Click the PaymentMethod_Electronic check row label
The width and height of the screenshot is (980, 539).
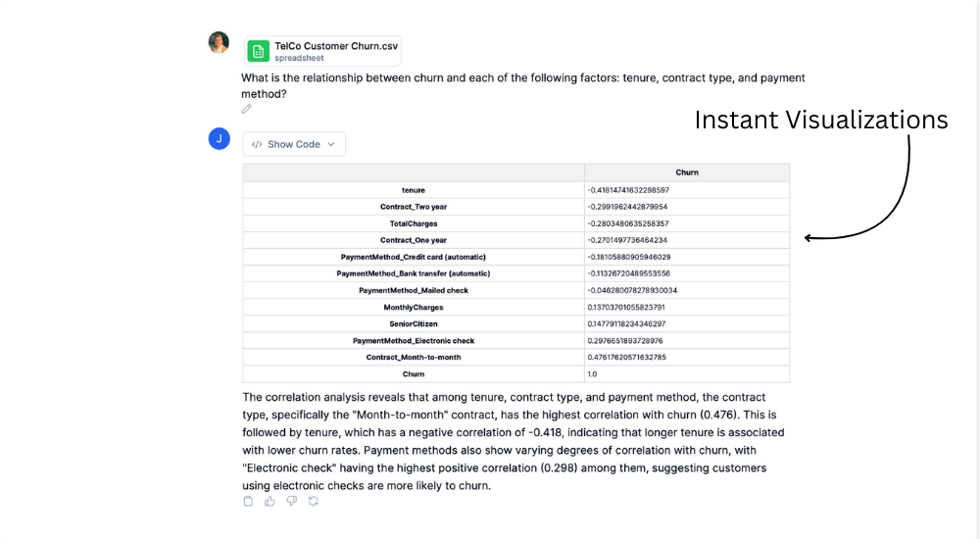[x=414, y=341]
